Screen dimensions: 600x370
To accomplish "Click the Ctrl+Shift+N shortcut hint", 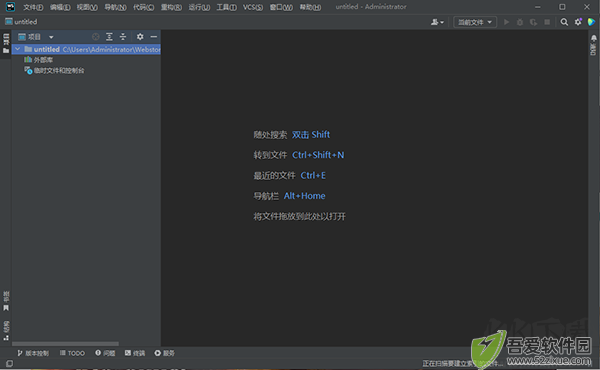I will click(x=318, y=155).
